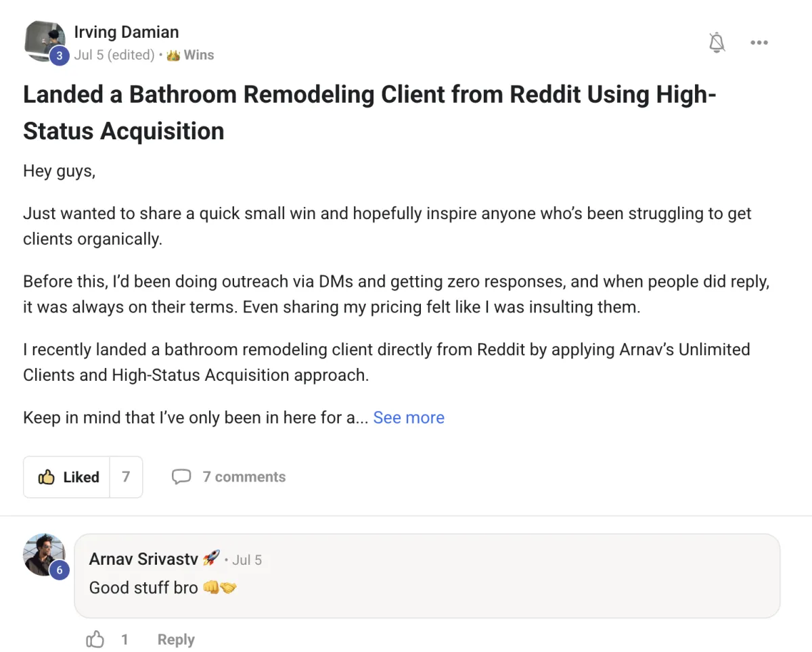This screenshot has width=812, height=652.
Task: Reply to Arnav's comment
Action: pyautogui.click(x=176, y=639)
